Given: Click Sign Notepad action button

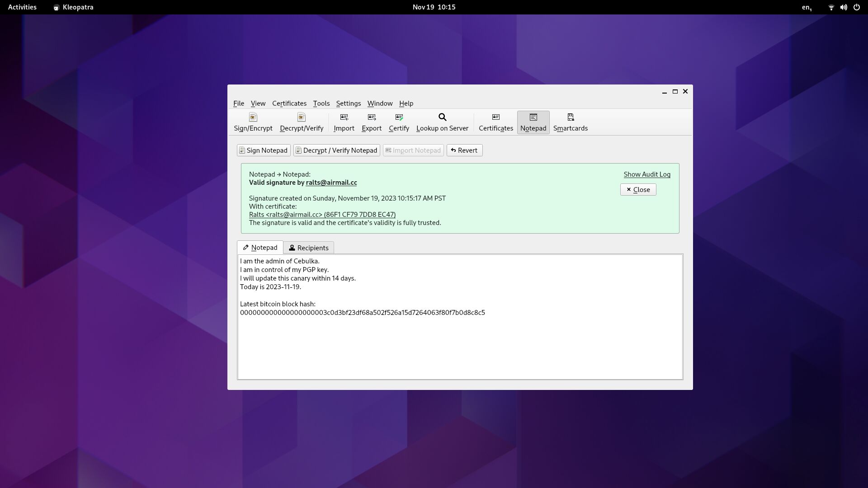Looking at the screenshot, I should point(263,150).
